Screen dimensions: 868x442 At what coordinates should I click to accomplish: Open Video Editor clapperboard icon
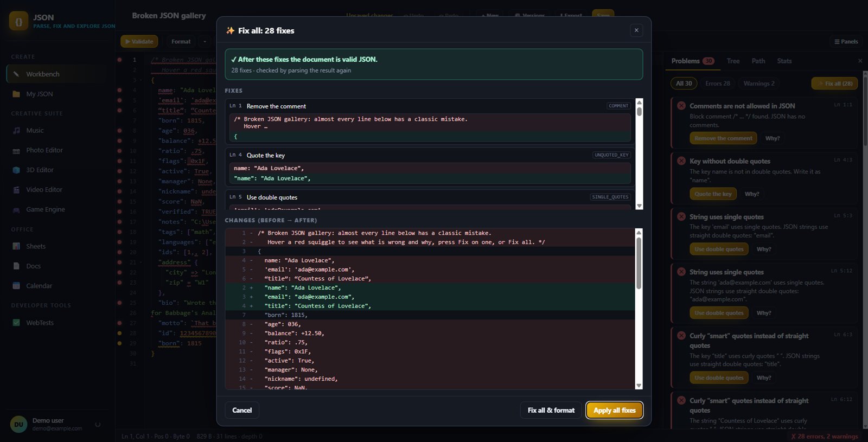pos(16,190)
